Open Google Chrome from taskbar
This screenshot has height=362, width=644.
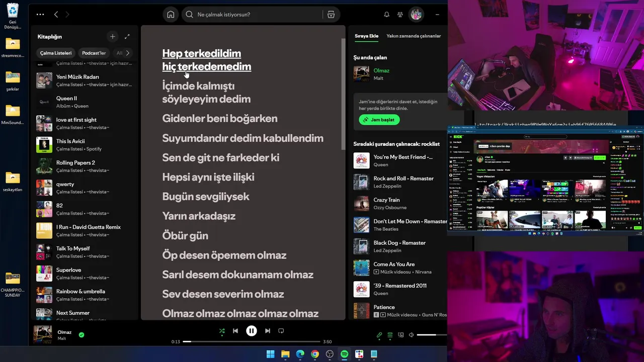(315, 354)
